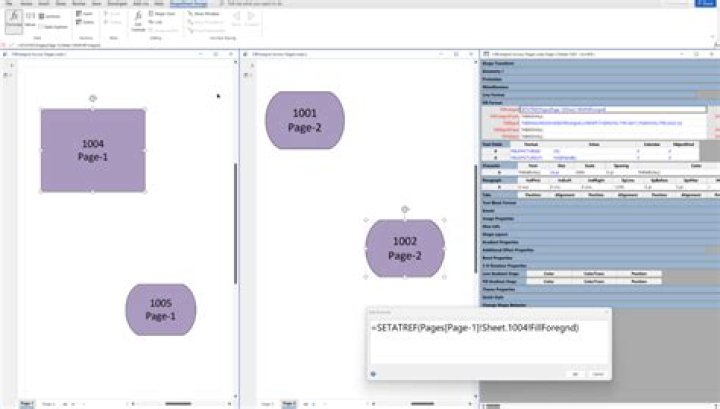720x409 pixels.
Task: Select the 1002 Page-2 rounded shape
Action: pyautogui.click(x=404, y=249)
